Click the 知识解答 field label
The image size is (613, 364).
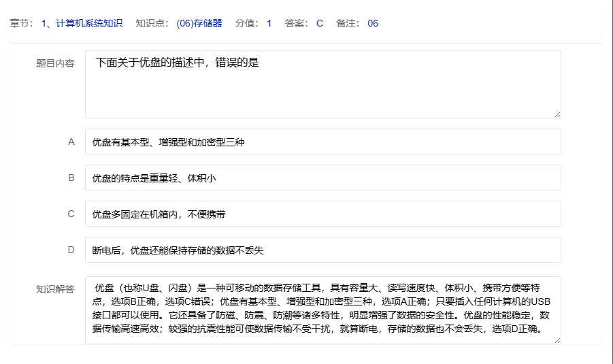click(55, 288)
